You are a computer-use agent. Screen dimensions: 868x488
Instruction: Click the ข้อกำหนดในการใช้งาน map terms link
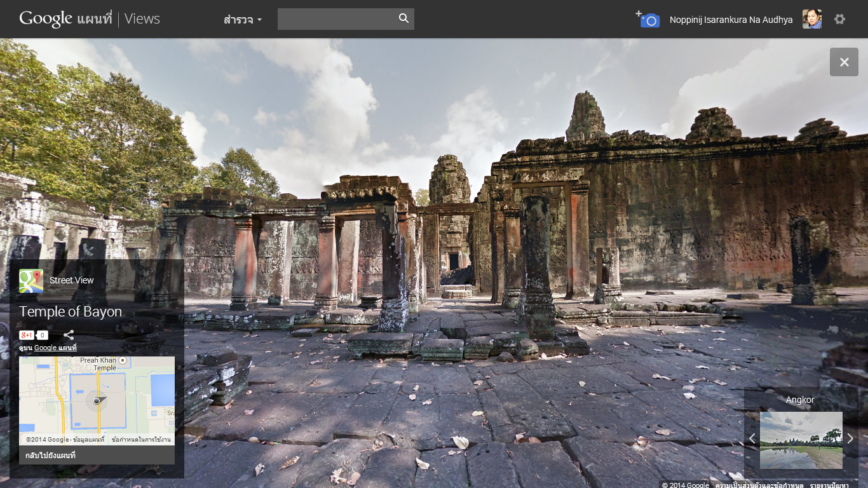tap(141, 440)
